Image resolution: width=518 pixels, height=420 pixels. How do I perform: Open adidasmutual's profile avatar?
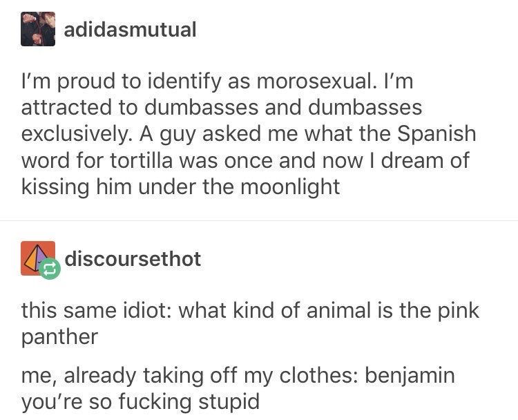(x=38, y=29)
